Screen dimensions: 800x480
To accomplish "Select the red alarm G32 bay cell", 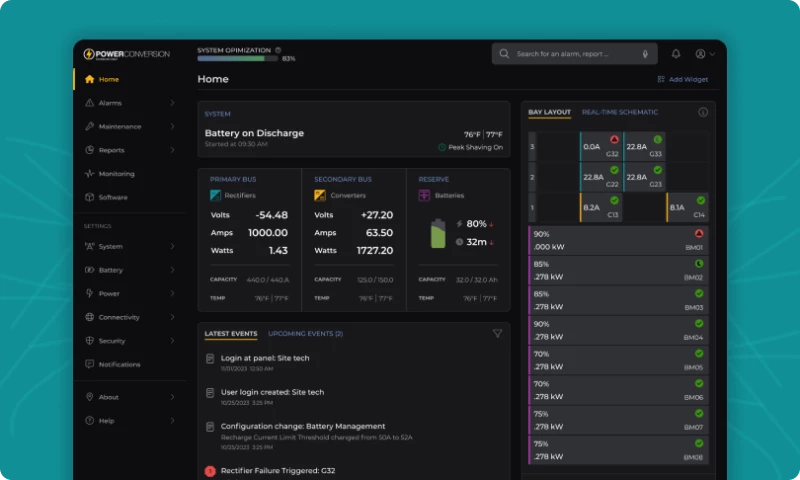I will tap(601, 147).
